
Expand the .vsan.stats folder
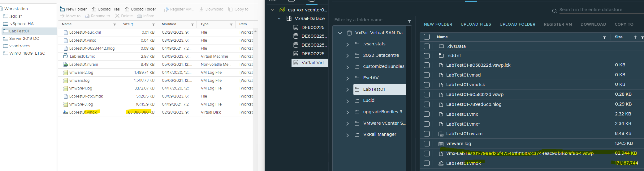348,44
